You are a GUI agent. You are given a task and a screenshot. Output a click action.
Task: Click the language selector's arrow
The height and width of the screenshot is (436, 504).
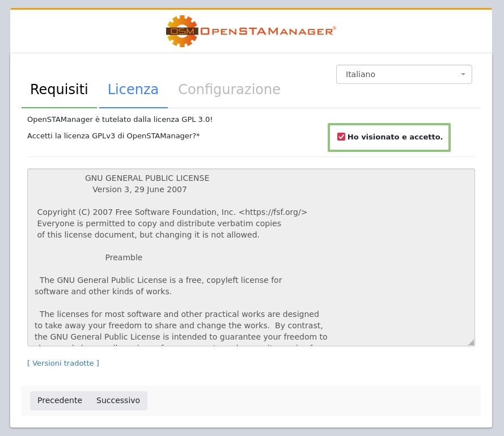463,74
